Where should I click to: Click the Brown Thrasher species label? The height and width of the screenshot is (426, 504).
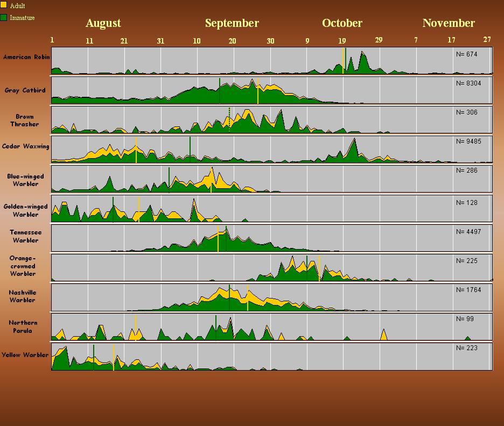[x=24, y=120]
